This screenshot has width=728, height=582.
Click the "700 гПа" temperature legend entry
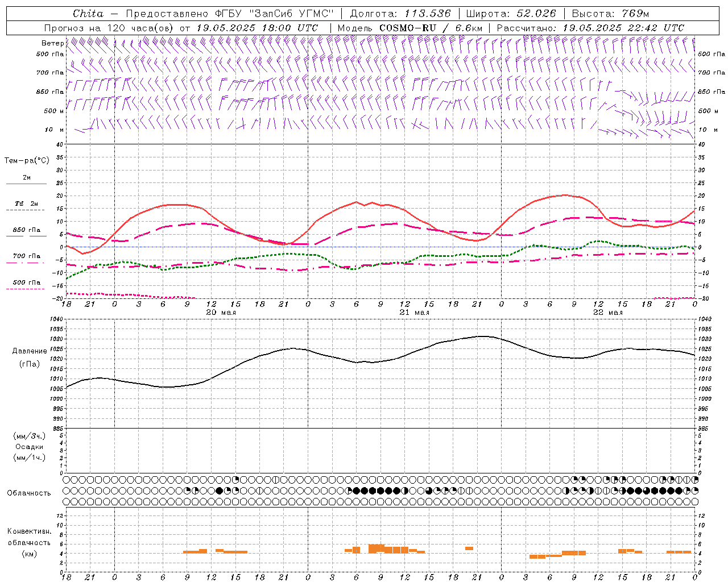coord(27,256)
